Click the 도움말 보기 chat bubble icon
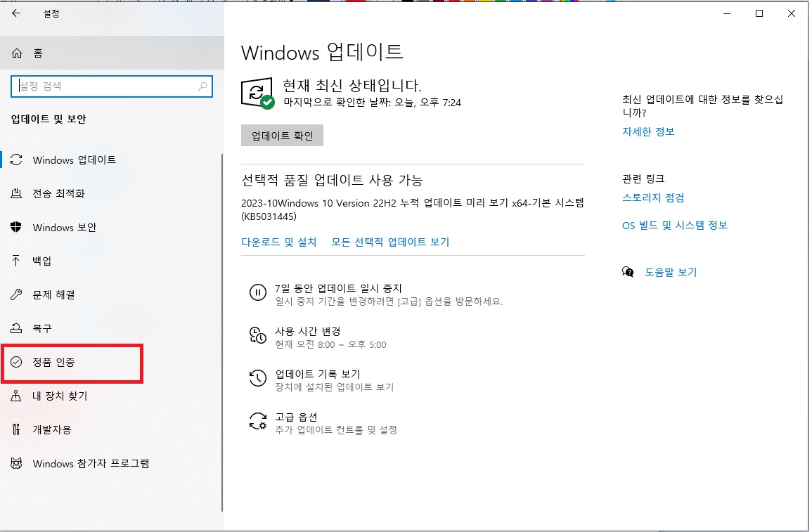 tap(628, 272)
